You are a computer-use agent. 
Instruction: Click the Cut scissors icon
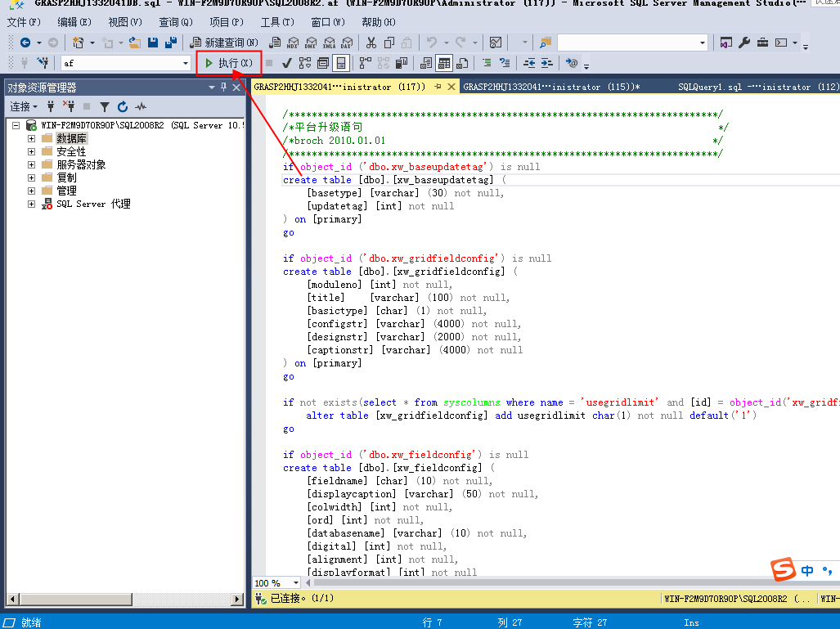pos(371,43)
